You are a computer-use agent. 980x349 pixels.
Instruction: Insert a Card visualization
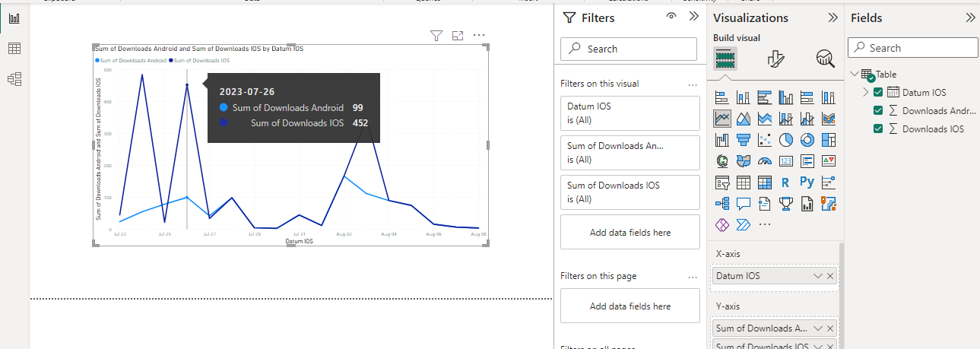pos(786,161)
